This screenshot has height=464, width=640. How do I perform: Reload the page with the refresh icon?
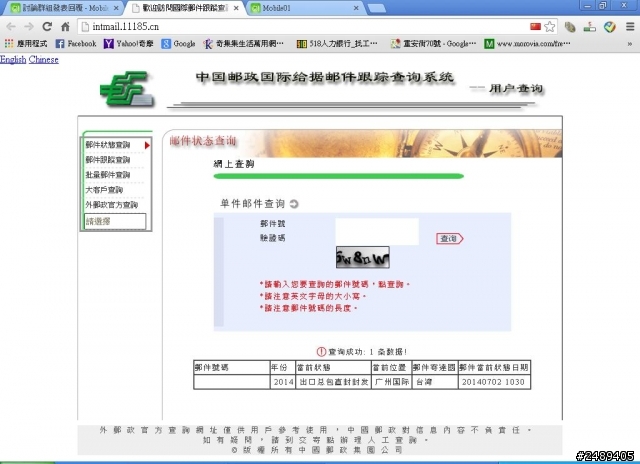click(47, 27)
